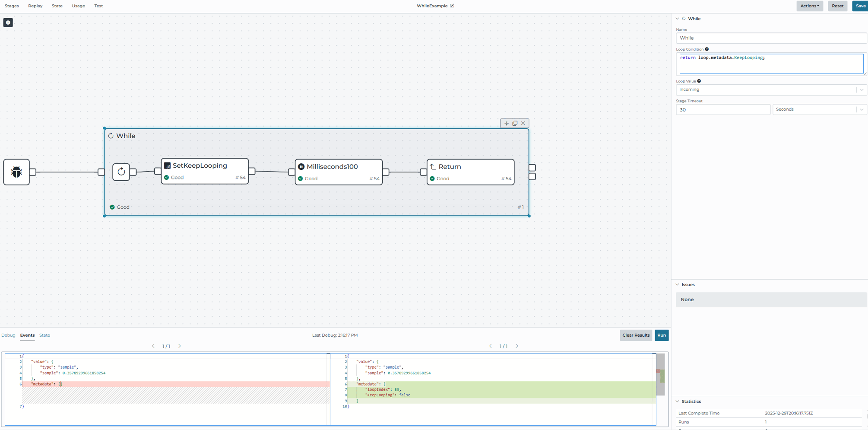The width and height of the screenshot is (868, 430).
Task: Select the Return stage arrow icon
Action: pyautogui.click(x=433, y=166)
